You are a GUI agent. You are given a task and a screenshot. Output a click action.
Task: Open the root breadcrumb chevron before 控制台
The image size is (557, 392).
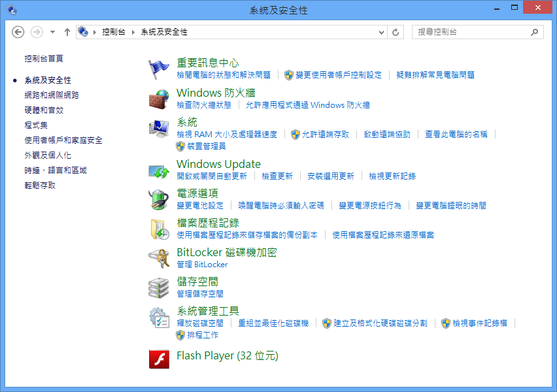point(95,32)
